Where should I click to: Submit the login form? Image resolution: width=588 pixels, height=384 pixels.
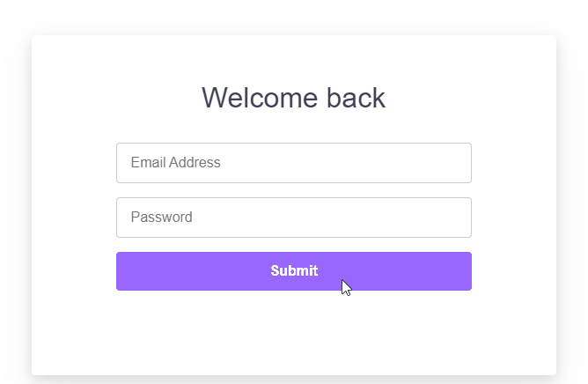click(293, 271)
